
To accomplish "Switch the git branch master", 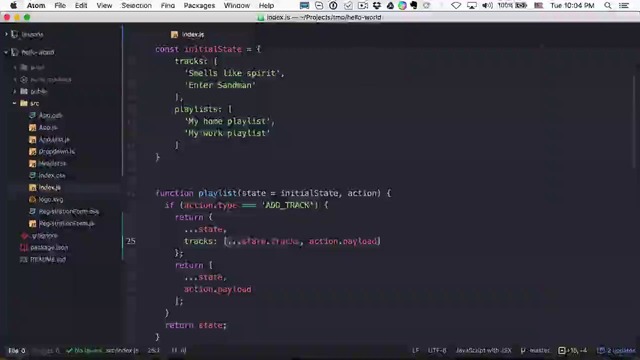I will 535,350.
